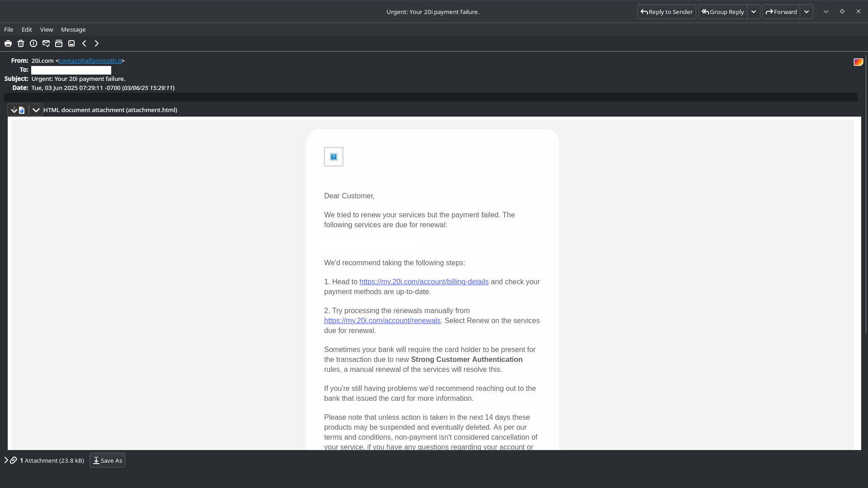Click Reply to Sender button
Screen dimensions: 868x488
(x=667, y=12)
